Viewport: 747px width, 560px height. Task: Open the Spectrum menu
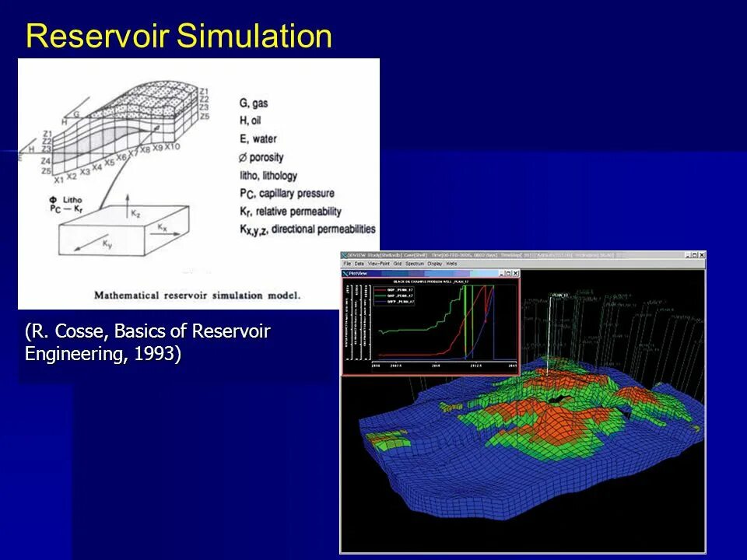pyautogui.click(x=415, y=264)
